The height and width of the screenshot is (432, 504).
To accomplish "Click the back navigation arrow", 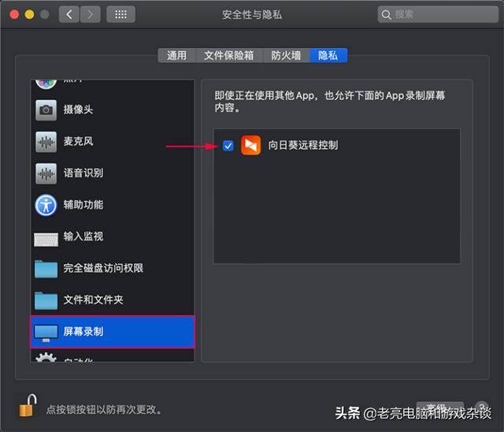I will point(69,14).
